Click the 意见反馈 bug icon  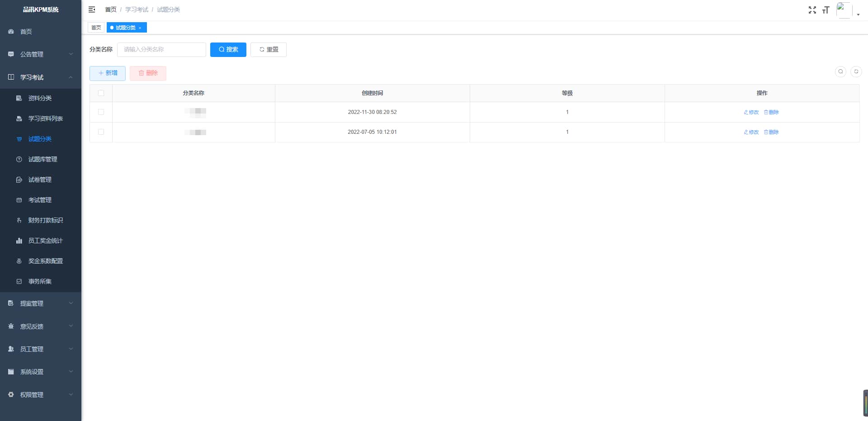[11, 326]
